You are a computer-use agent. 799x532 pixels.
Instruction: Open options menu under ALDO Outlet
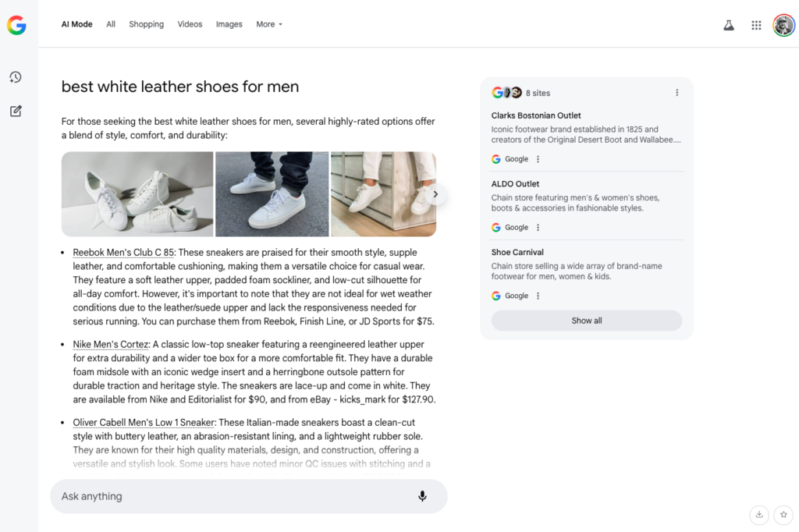tap(538, 227)
